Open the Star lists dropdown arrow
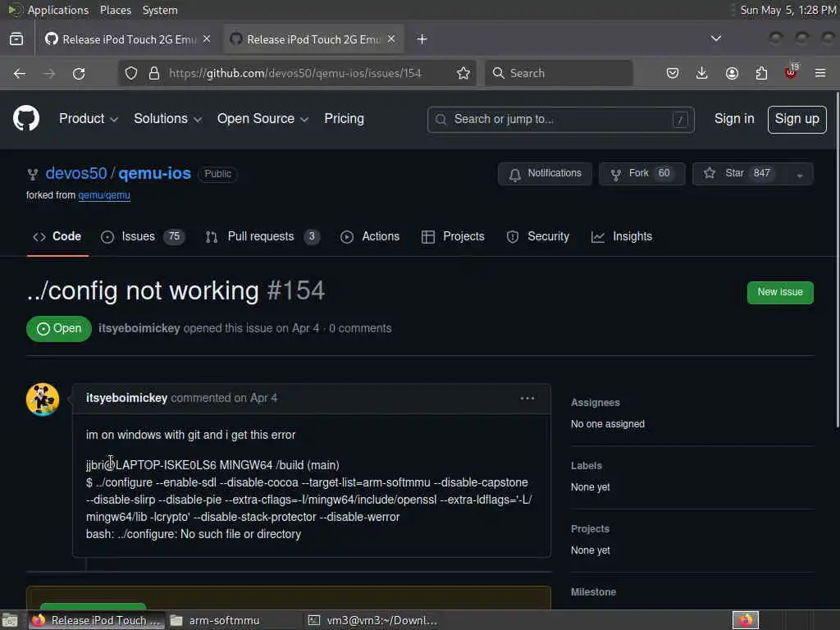The width and height of the screenshot is (840, 630). 799,174
